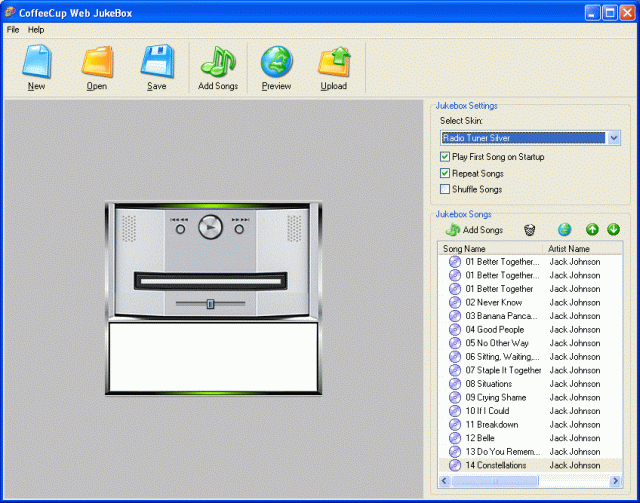Click the white playlist area of player preview
The image size is (640, 503).
(x=213, y=357)
